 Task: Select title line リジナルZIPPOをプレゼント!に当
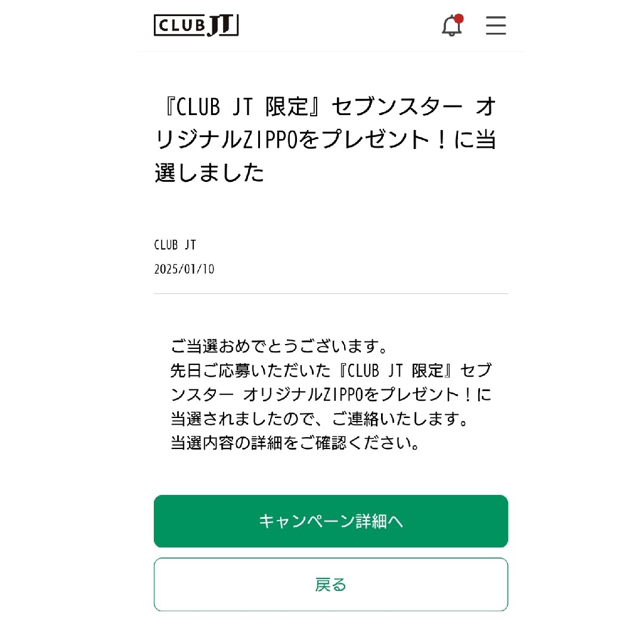pos(326,139)
